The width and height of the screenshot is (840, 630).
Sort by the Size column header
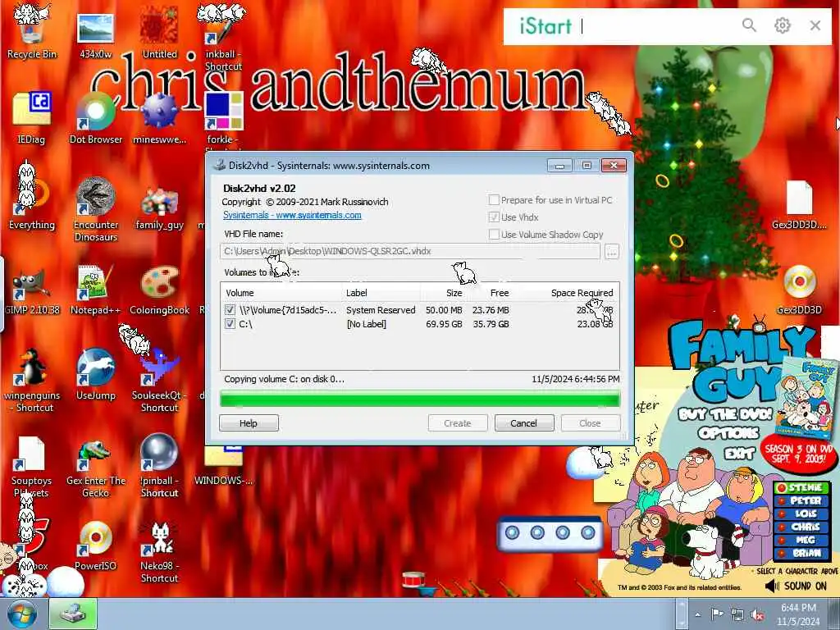[x=444, y=293]
